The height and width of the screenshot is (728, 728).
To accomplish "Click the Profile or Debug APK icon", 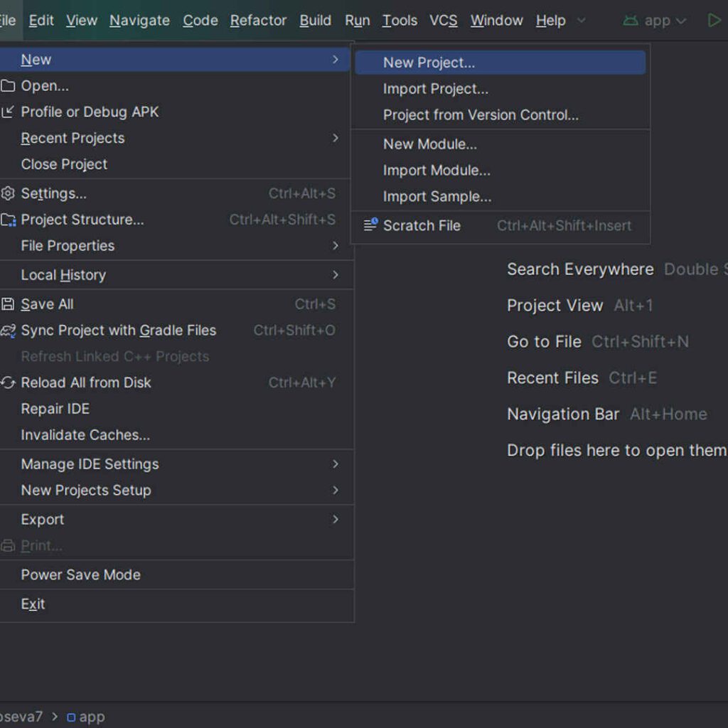I will click(x=8, y=112).
